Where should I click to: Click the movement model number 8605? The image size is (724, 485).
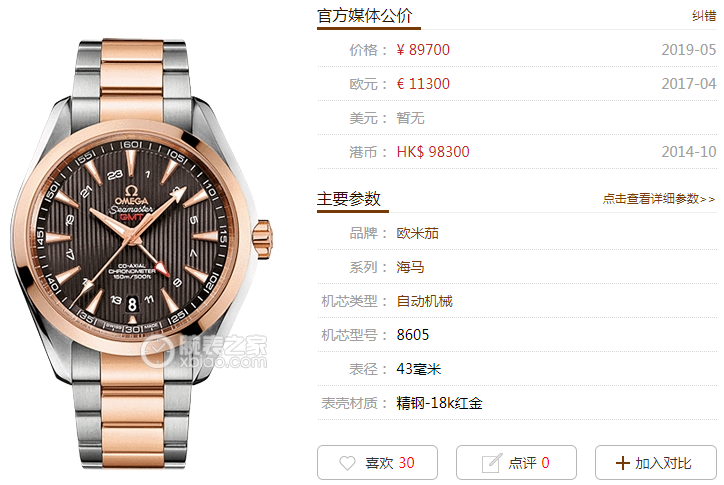(x=412, y=335)
